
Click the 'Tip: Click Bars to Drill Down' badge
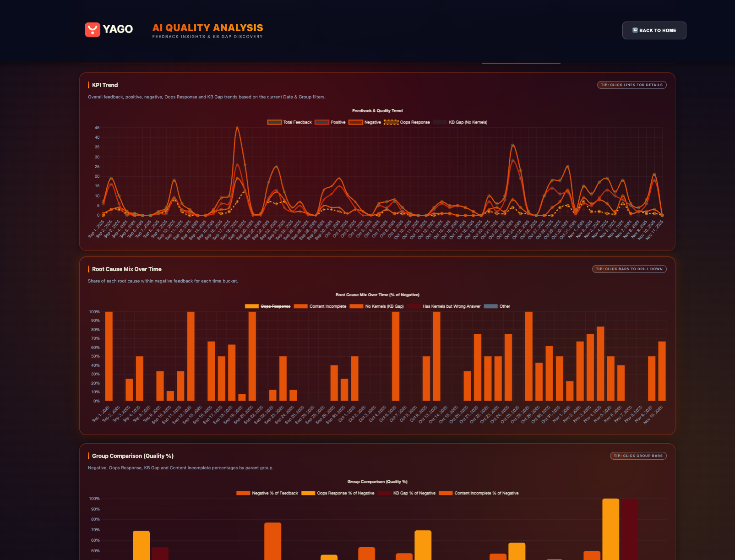point(629,269)
